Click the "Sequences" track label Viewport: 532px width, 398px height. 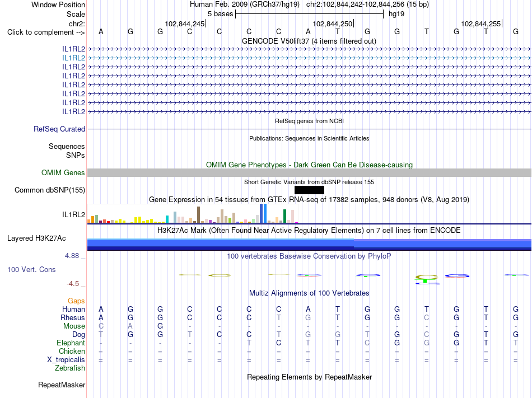click(67, 147)
